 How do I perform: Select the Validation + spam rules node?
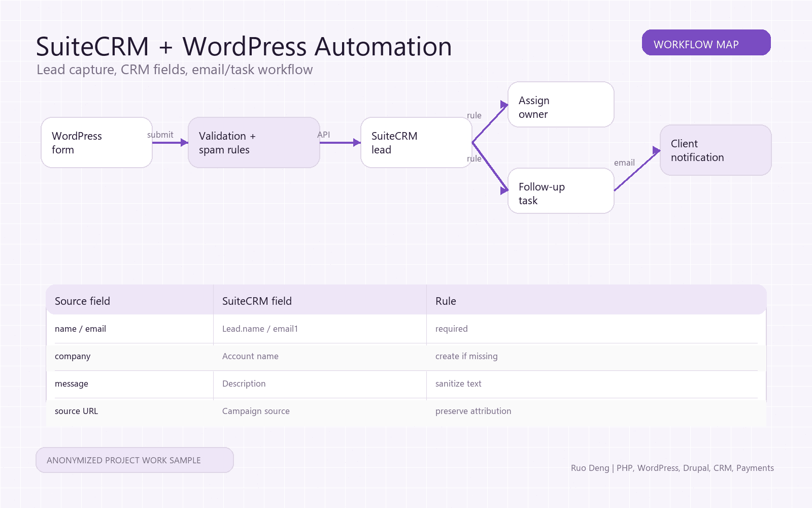pos(254,142)
